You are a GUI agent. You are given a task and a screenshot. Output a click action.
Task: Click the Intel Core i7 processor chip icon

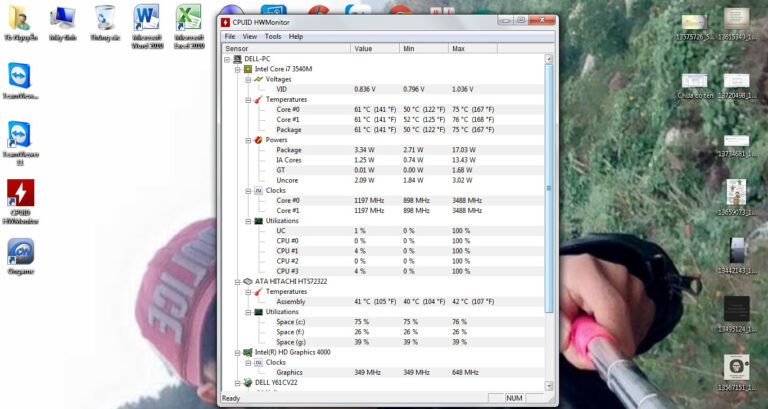248,70
